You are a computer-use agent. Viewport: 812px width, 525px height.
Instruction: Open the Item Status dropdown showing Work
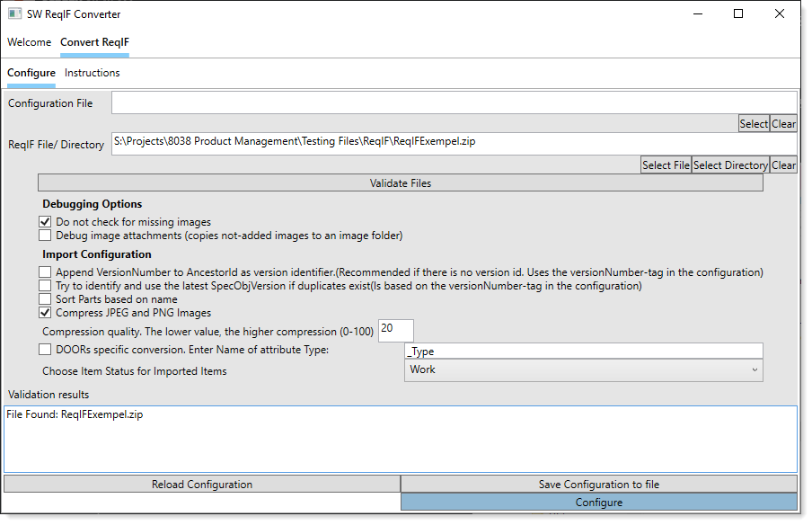[584, 370]
